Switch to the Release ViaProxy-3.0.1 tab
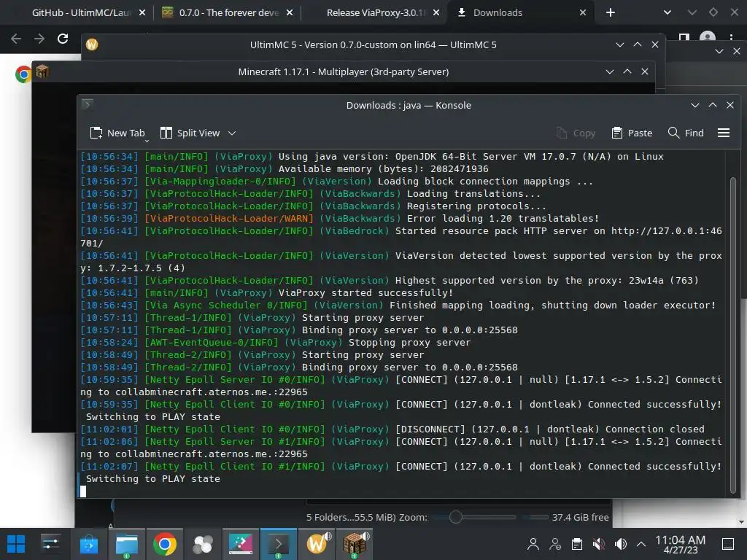Image resolution: width=747 pixels, height=560 pixels. point(376,13)
